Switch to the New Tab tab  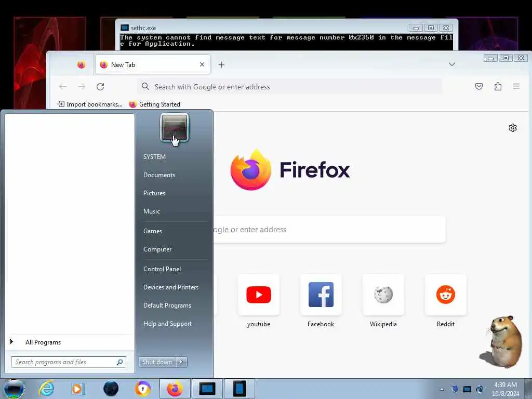(153, 64)
